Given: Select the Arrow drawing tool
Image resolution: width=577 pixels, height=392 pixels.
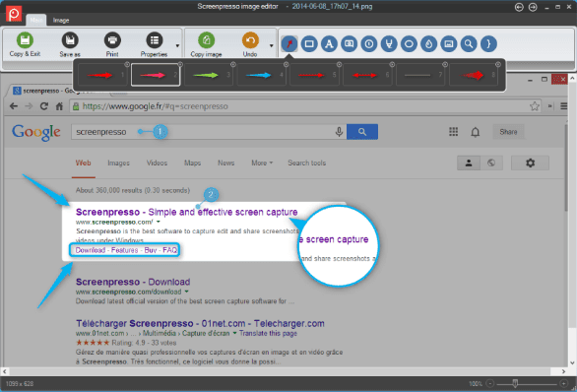Looking at the screenshot, I should pos(289,43).
